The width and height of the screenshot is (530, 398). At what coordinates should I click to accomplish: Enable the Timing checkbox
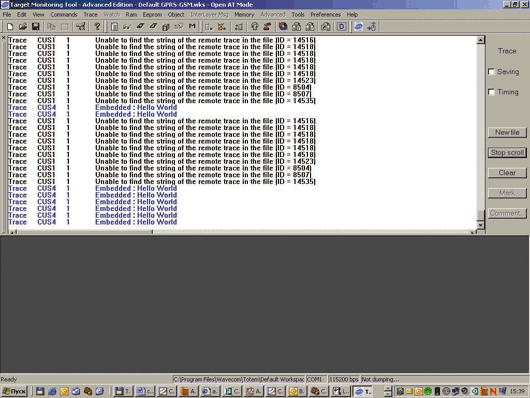pos(491,92)
